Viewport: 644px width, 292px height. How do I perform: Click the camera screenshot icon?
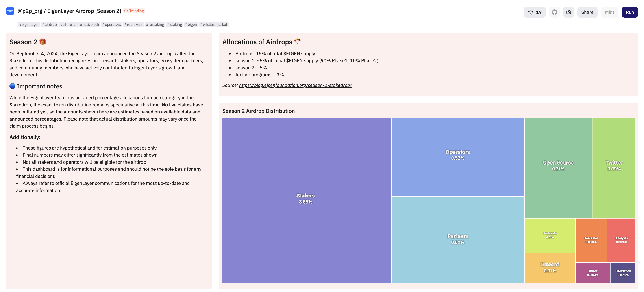[x=568, y=12]
